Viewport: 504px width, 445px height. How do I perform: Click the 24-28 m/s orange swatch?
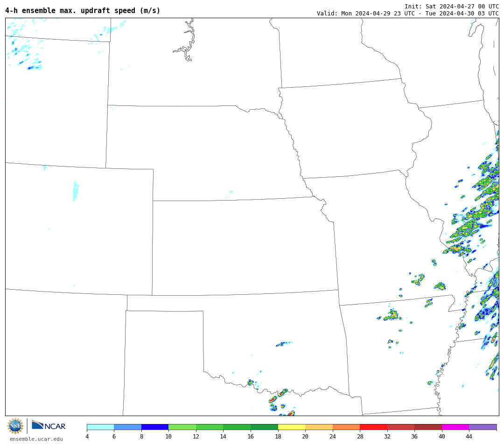click(x=346, y=427)
